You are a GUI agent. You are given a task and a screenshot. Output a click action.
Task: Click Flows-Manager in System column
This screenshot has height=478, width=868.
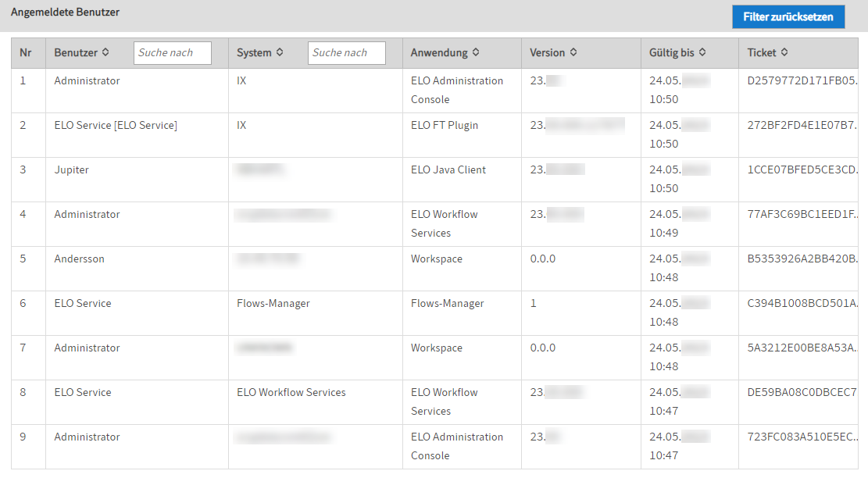[273, 303]
